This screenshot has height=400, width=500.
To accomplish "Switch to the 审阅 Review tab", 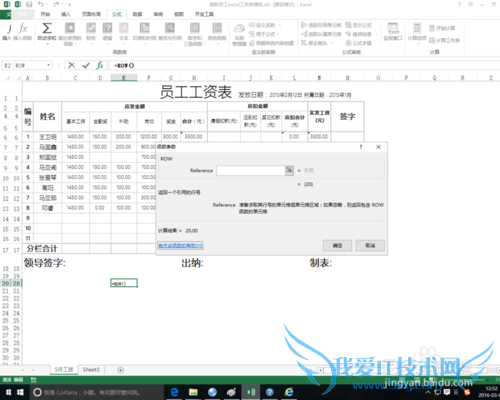I will coord(158,14).
